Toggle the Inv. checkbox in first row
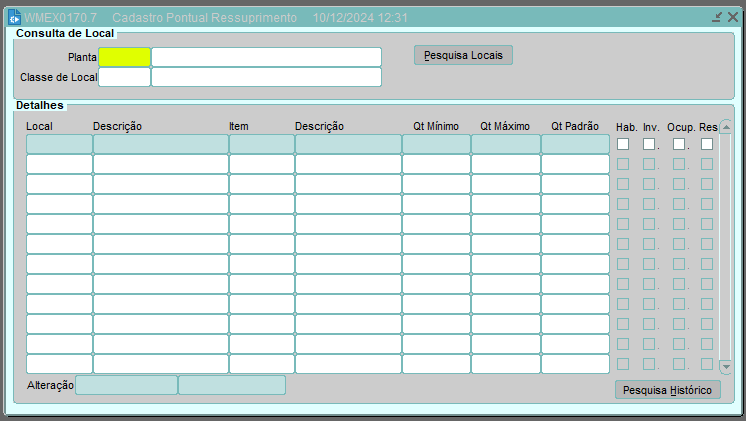Viewport: 746px width, 421px height. (649, 144)
